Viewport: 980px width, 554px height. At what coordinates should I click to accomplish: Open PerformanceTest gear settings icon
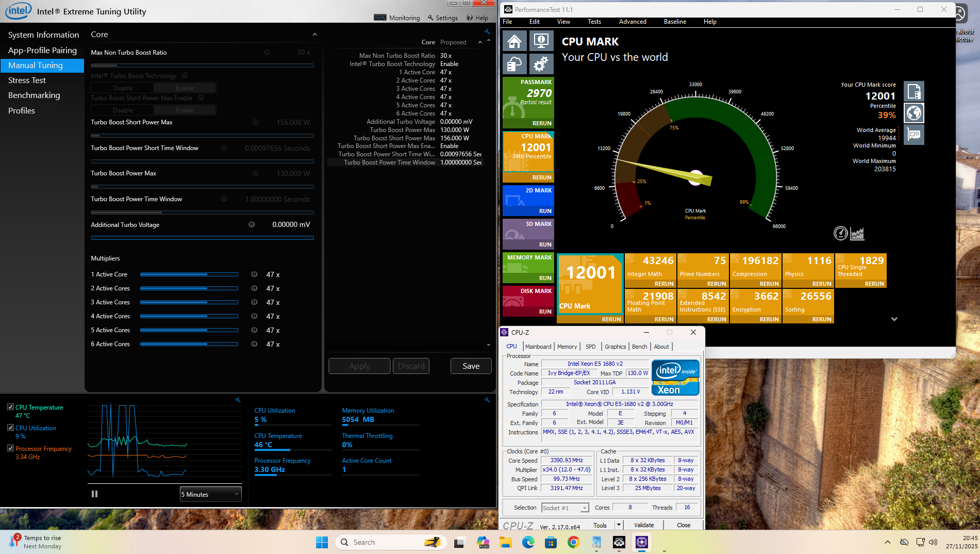[x=540, y=64]
